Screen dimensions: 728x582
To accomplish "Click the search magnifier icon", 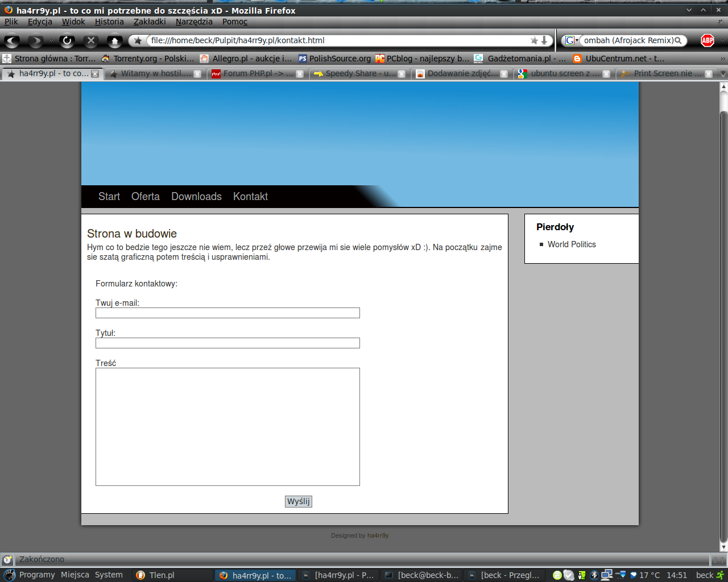I will tap(678, 40).
